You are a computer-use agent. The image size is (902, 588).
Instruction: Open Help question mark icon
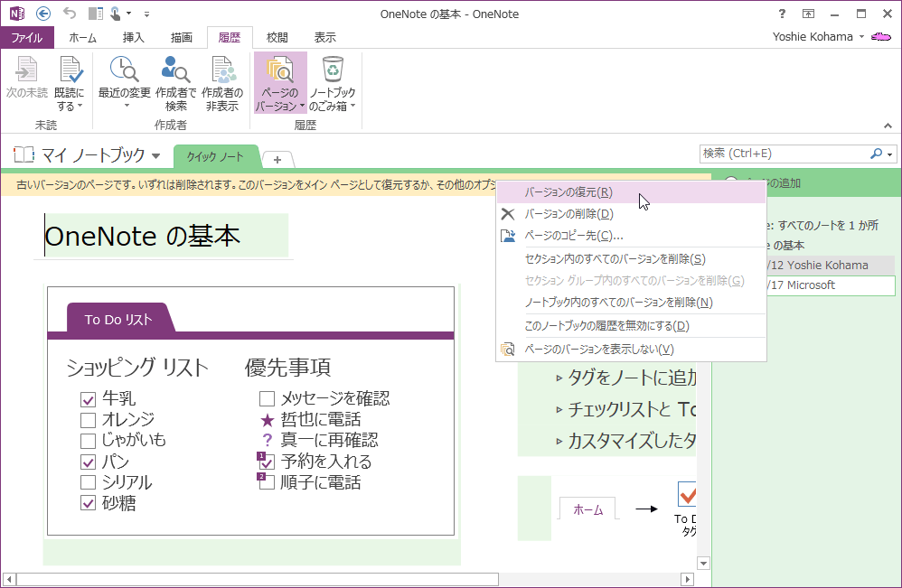782,14
